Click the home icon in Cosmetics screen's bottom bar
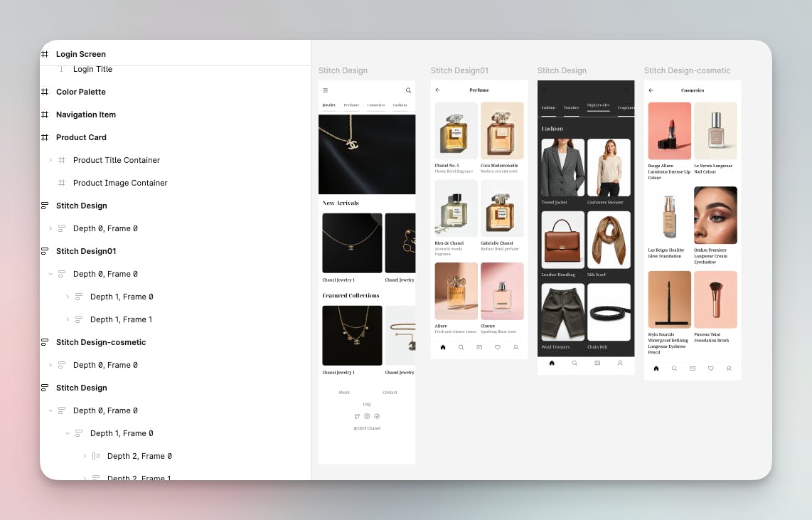 tap(656, 368)
